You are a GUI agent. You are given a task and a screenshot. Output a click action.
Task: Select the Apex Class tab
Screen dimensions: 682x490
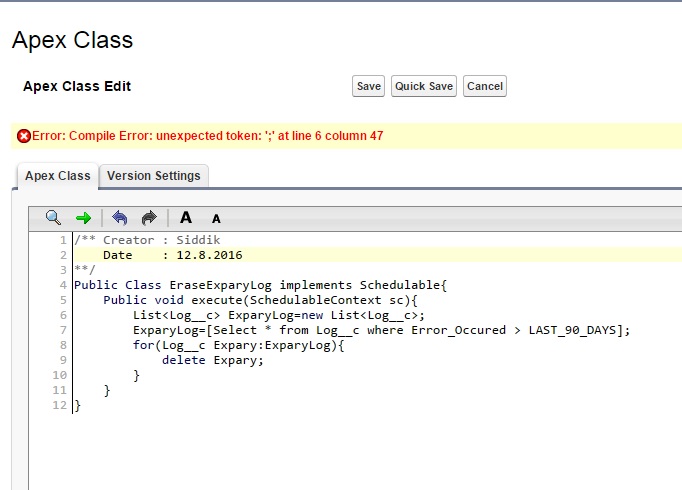(58, 176)
